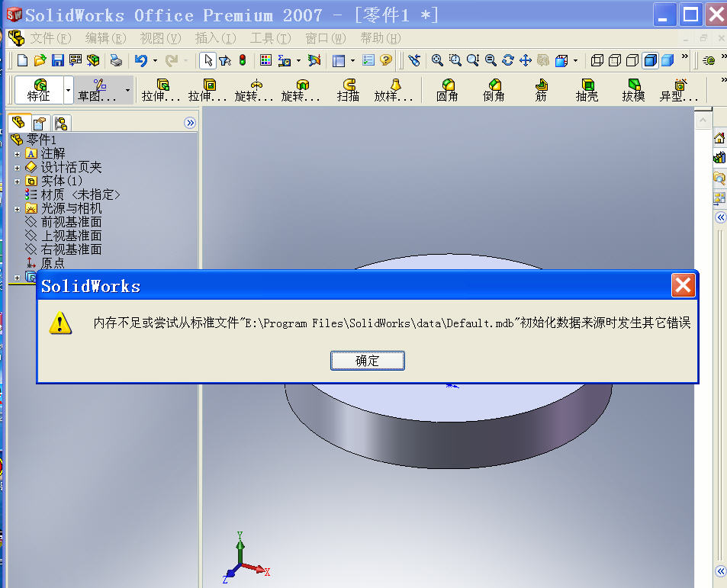Click the 拔模 draft feature icon
The height and width of the screenshot is (588, 727).
(633, 90)
